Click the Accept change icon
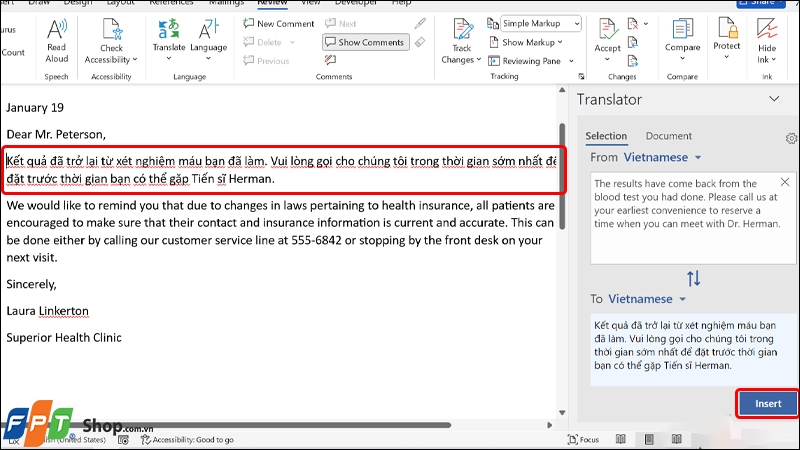This screenshot has height=450, width=800. click(x=607, y=30)
